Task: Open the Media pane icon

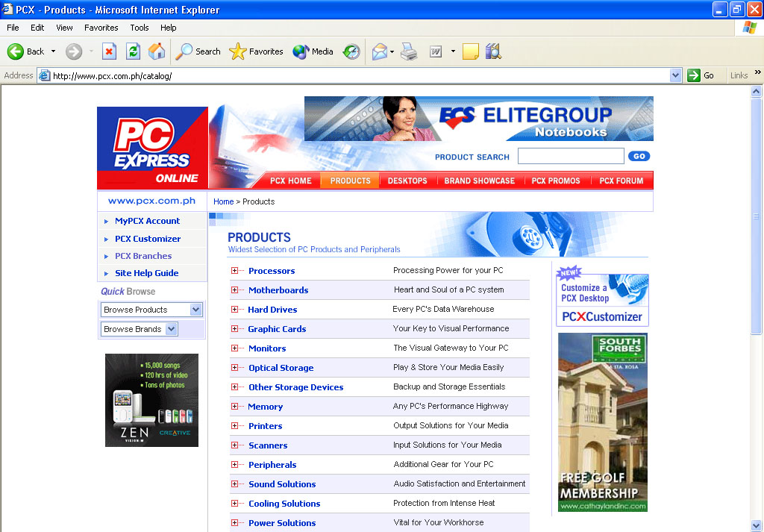Action: [301, 51]
